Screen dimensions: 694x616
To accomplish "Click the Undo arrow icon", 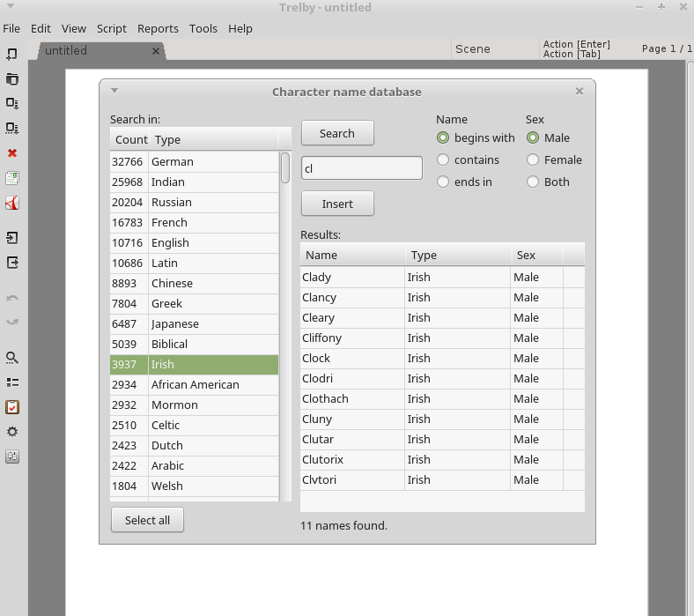I will tap(12, 298).
